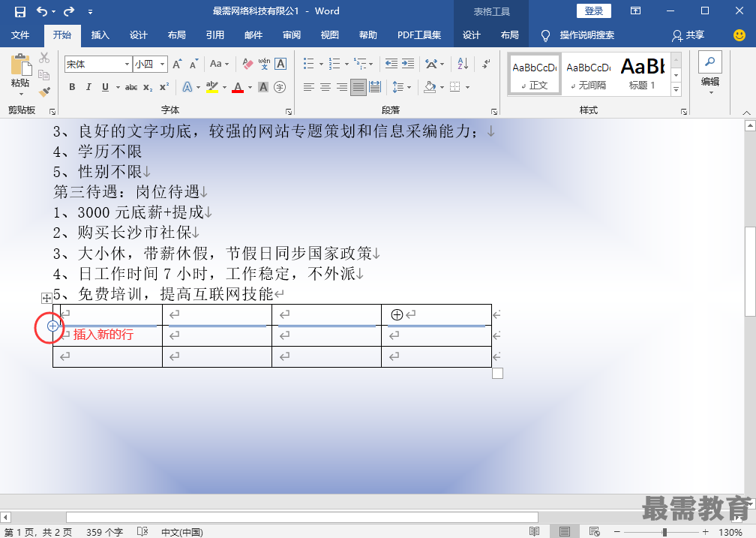This screenshot has height=538, width=756.
Task: Expand the styles gallery more arrow
Action: tap(676, 89)
